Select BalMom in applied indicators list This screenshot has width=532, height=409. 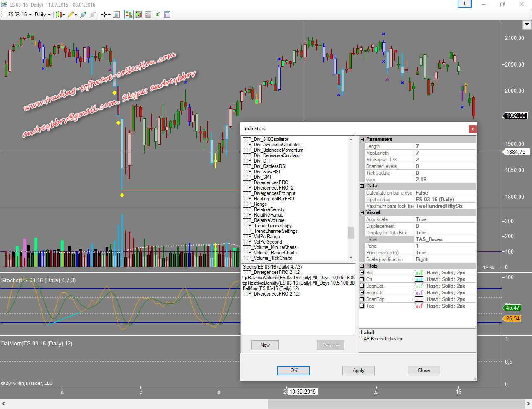(271, 288)
